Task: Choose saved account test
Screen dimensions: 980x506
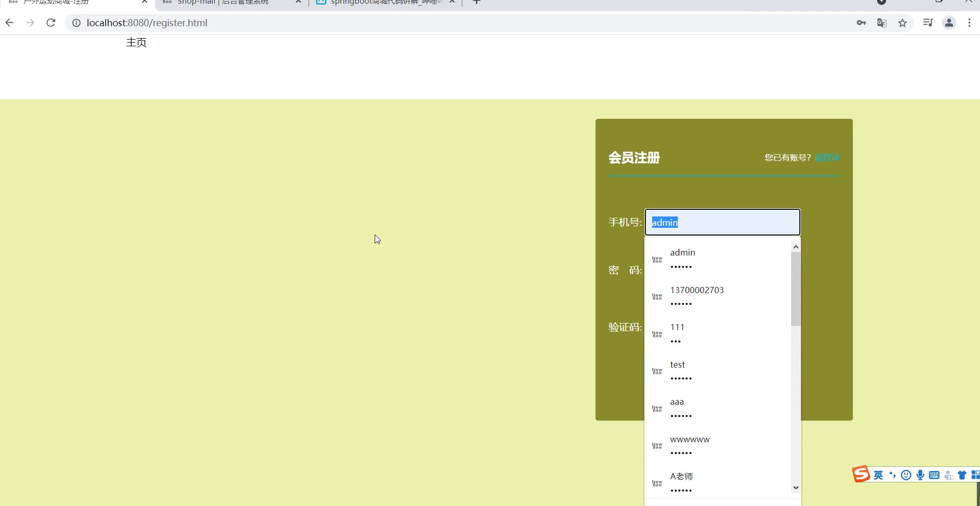Action: (717, 371)
